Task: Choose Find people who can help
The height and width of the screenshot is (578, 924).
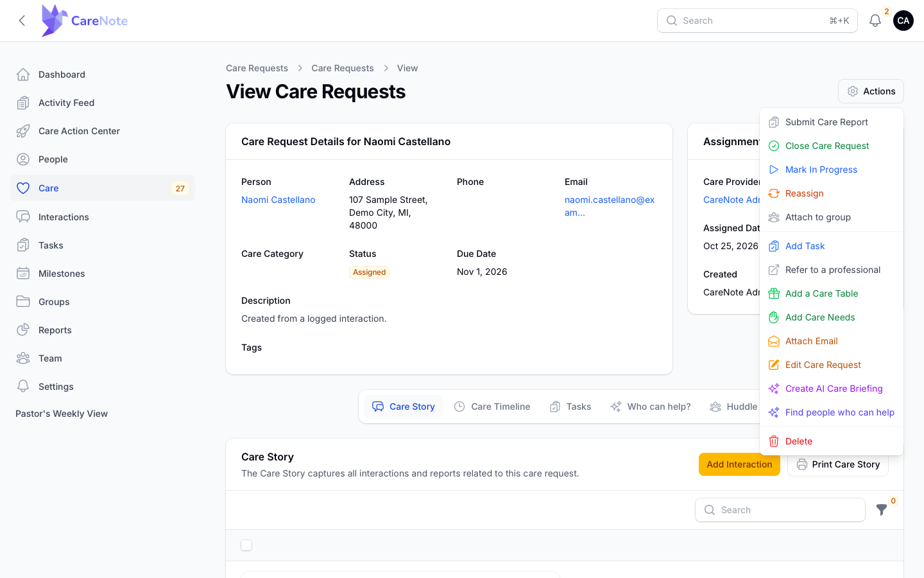Action: coord(832,412)
